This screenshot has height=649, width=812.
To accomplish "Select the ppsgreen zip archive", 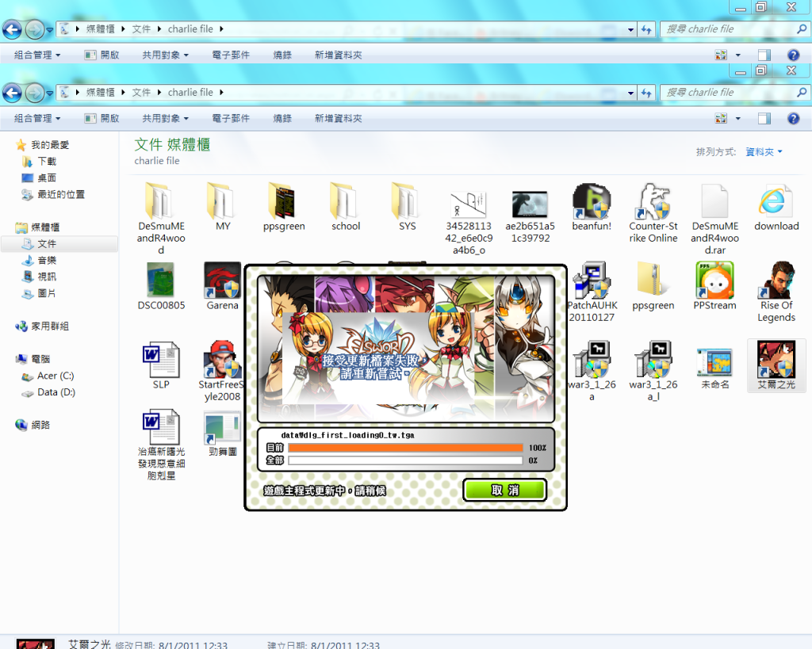I will [x=653, y=286].
